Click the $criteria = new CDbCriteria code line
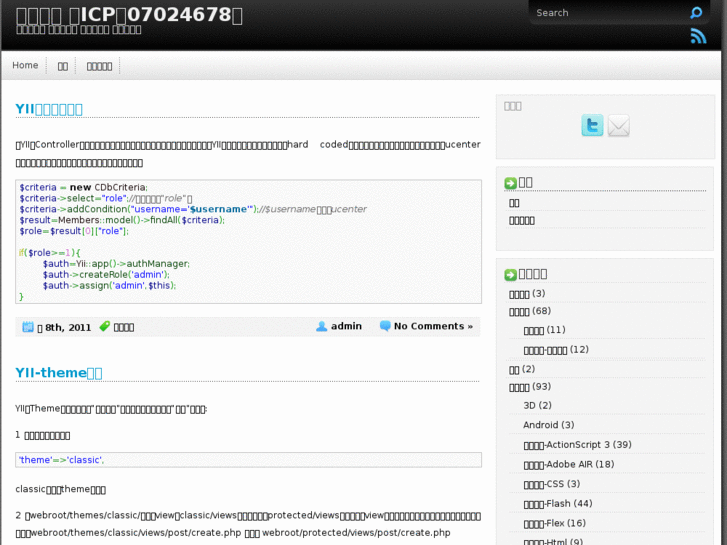This screenshot has width=727, height=545. (83, 187)
